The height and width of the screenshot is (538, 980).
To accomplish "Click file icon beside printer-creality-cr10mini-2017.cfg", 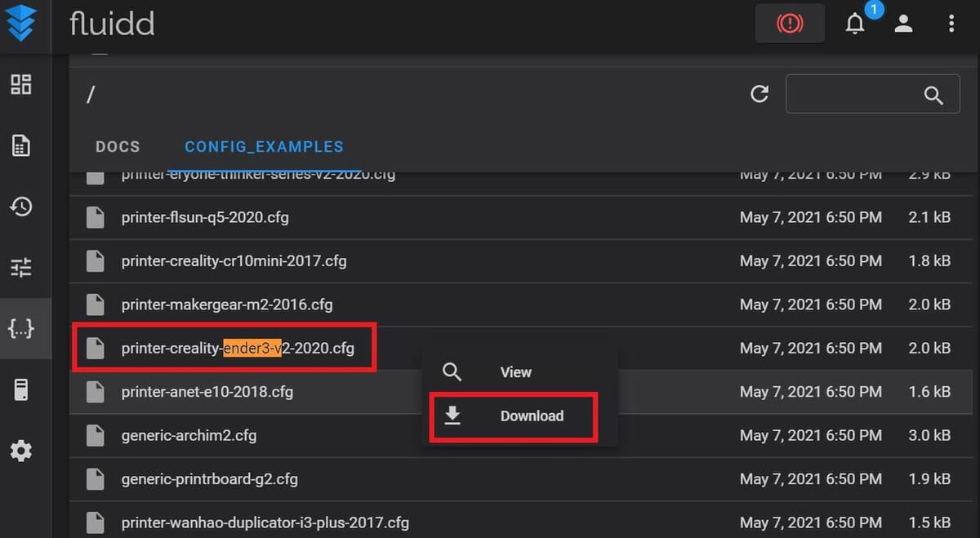I will tap(96, 261).
